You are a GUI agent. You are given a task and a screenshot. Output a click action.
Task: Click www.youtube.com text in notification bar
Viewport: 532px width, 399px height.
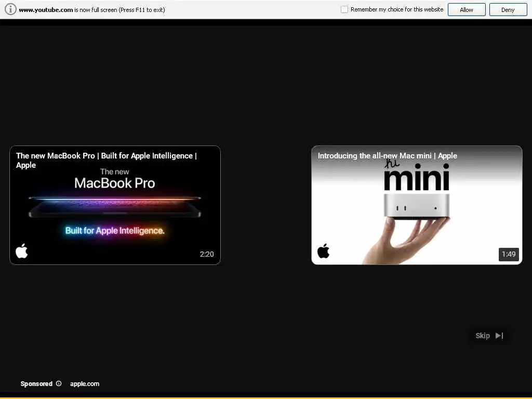click(46, 10)
